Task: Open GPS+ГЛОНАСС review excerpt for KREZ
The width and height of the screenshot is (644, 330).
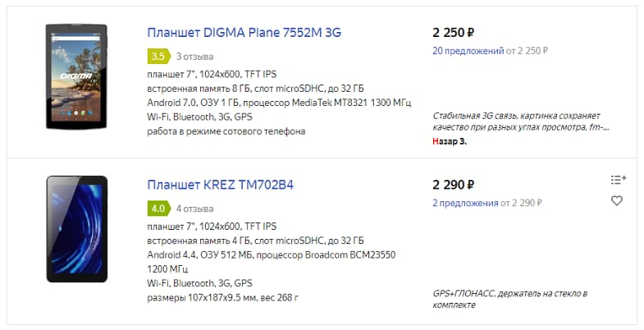Action: (510, 299)
